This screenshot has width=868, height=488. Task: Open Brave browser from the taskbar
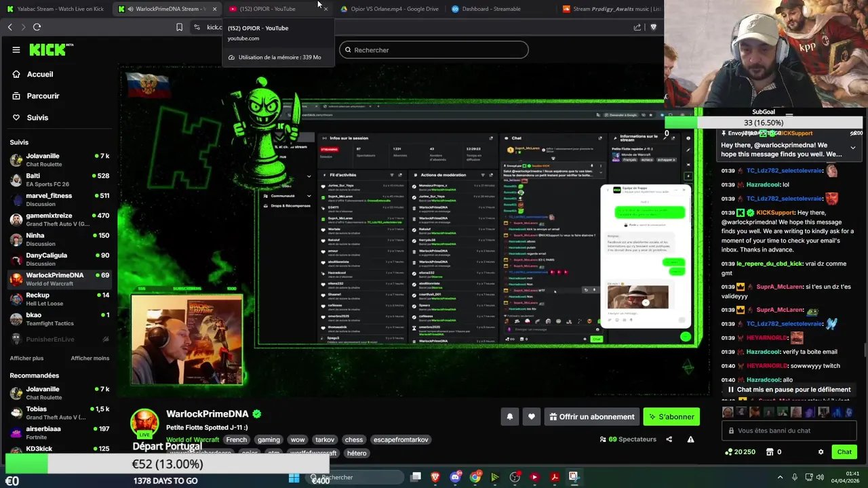tap(435, 477)
